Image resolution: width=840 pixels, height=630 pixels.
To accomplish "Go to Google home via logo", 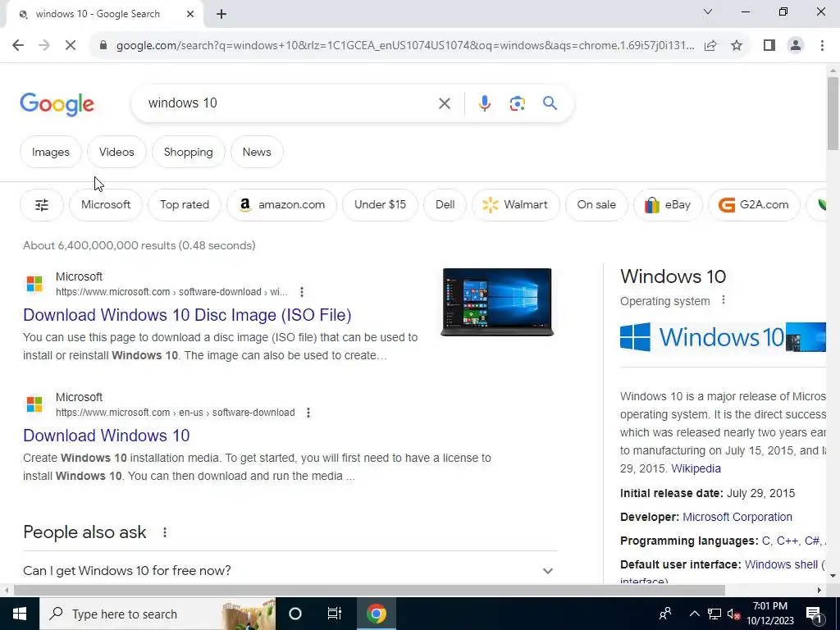I will pos(57,104).
